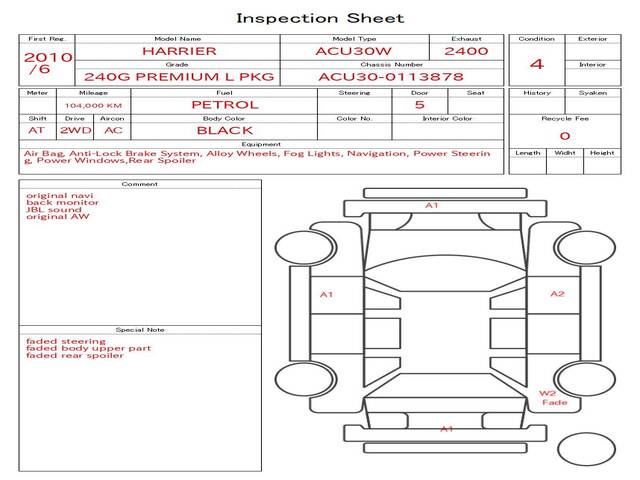Click the condition grade '4'
This screenshot has width=640, height=480.
[x=537, y=64]
